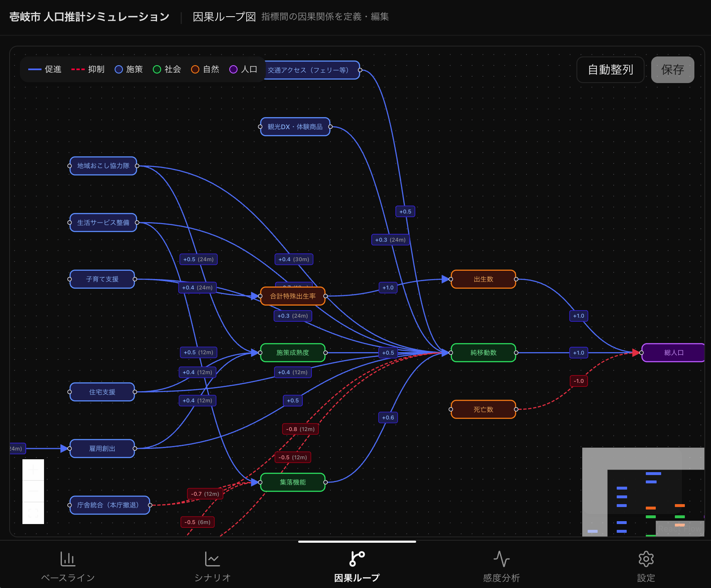Select the 観光DX・体験商品 node
Screen dimensions: 711x588
pyautogui.click(x=295, y=127)
